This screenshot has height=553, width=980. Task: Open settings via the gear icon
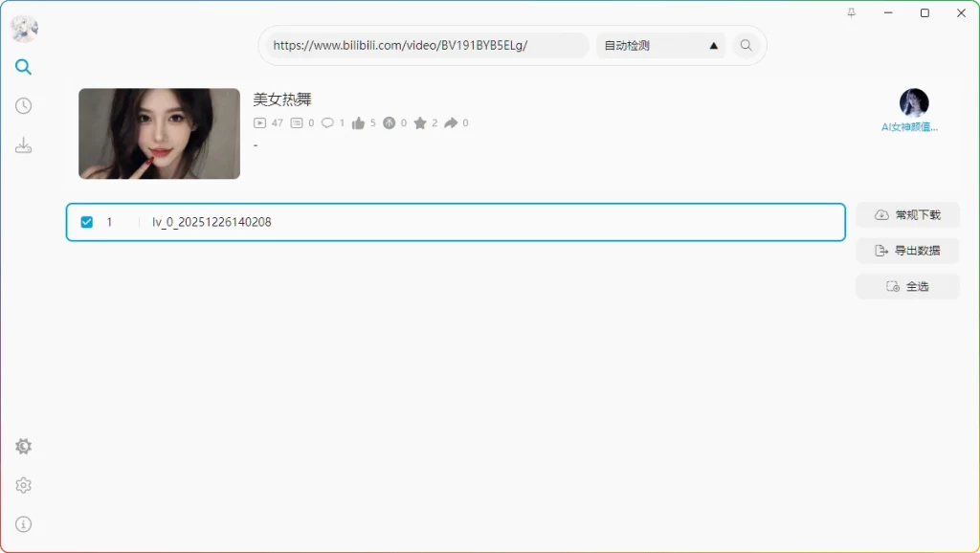(x=23, y=485)
